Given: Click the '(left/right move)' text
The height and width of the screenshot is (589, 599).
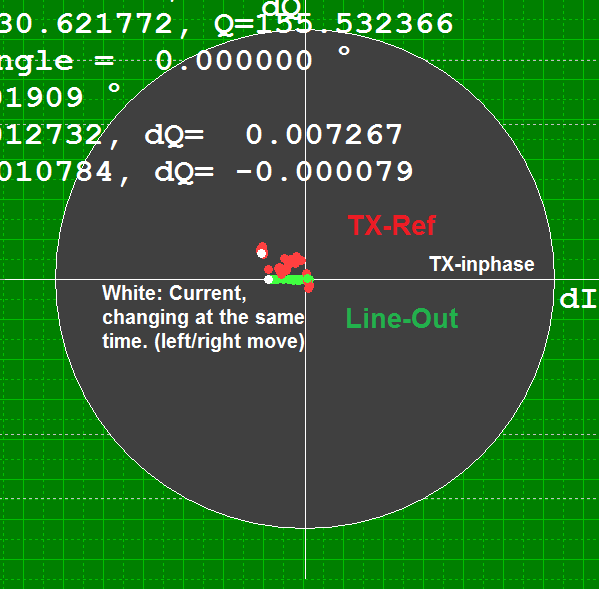Looking at the screenshot, I should pyautogui.click(x=229, y=341).
